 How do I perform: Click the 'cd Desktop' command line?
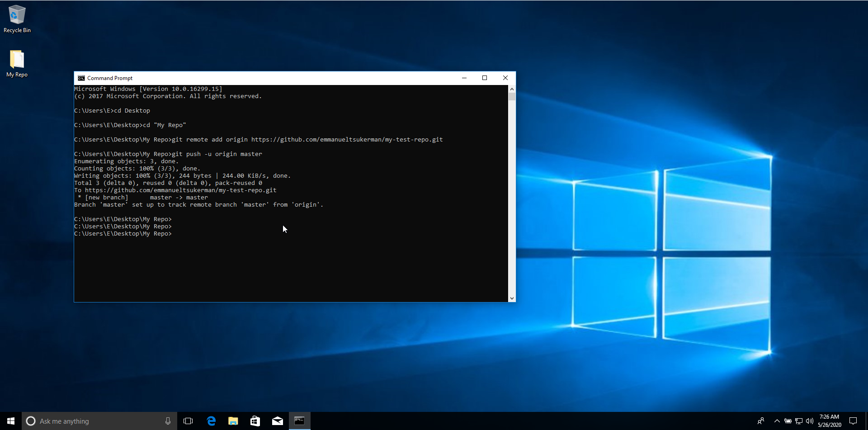tap(112, 111)
